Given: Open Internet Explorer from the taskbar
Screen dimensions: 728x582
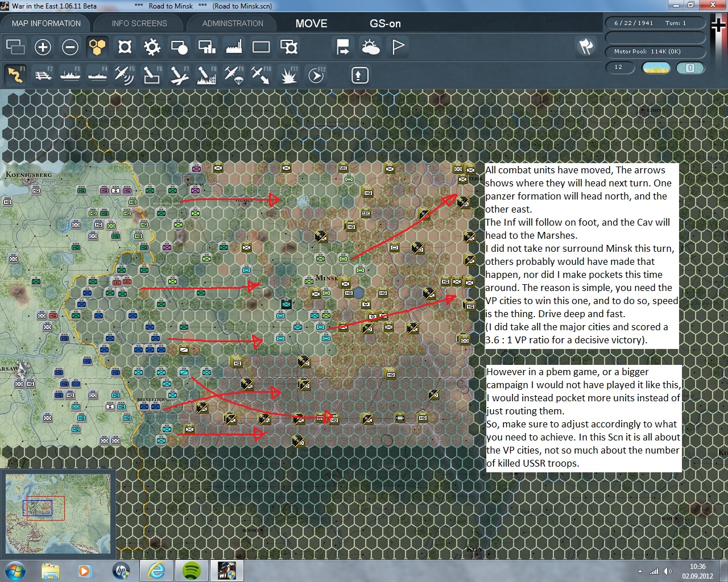Looking at the screenshot, I should 156,571.
